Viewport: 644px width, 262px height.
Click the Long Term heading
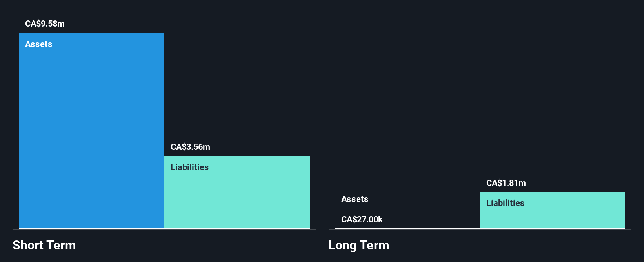[359, 245]
